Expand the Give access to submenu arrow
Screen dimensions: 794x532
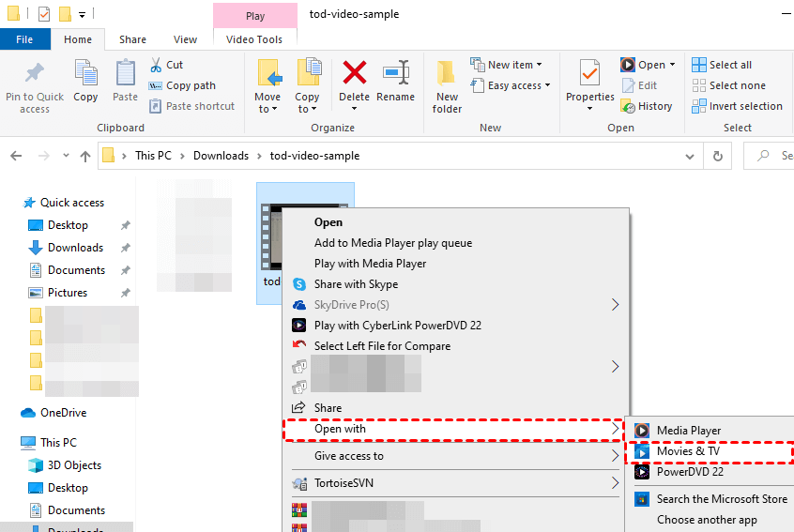click(616, 456)
